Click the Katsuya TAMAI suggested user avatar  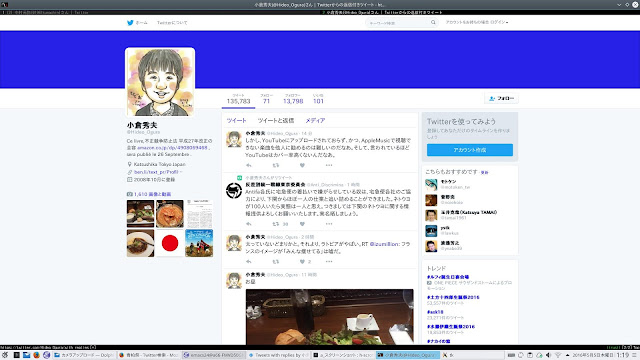pyautogui.click(x=431, y=215)
